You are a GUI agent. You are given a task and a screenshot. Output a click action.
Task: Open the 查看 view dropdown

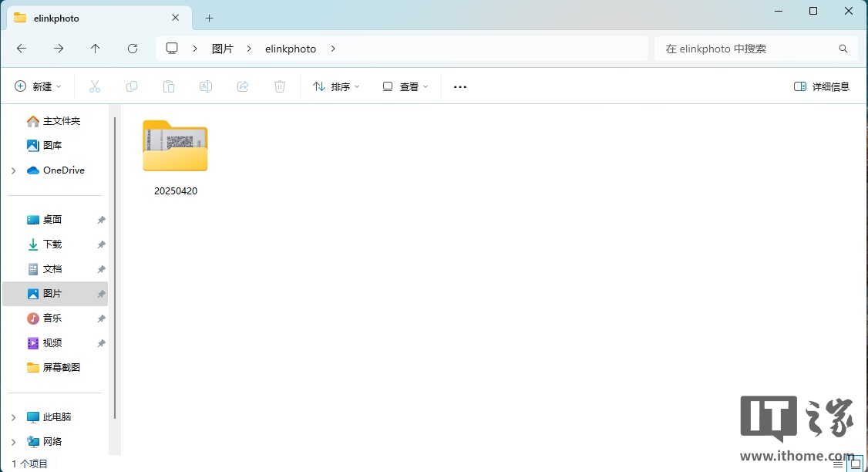405,86
